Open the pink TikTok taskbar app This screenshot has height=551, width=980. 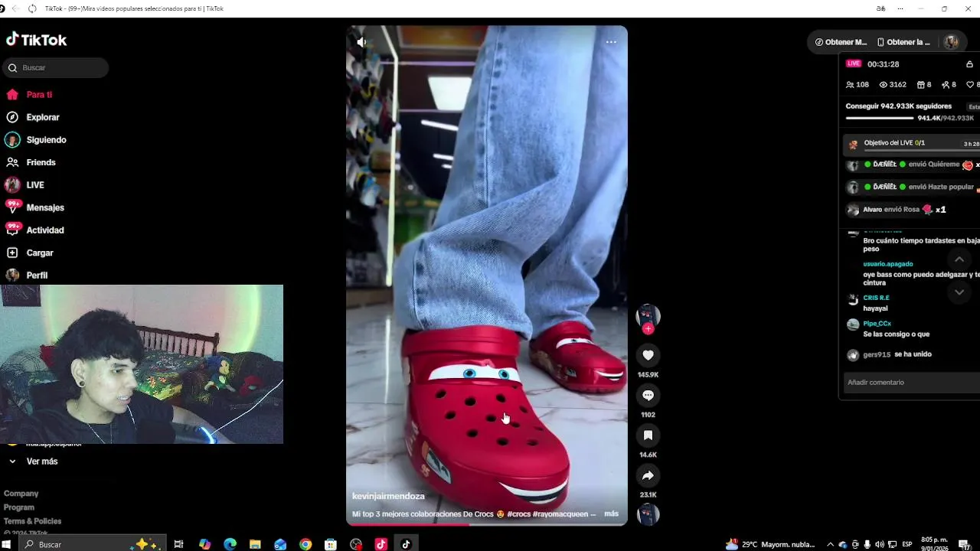(381, 544)
